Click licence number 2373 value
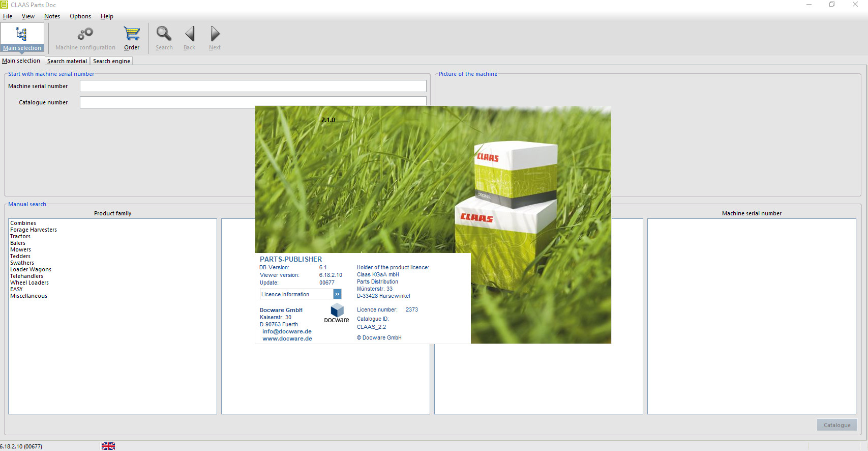The image size is (868, 451). tap(412, 309)
